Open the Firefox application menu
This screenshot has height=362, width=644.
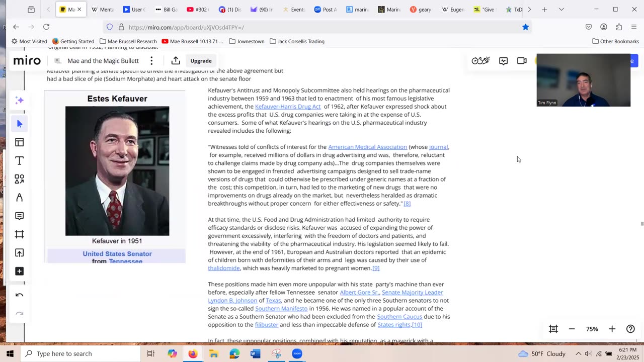[x=634, y=27]
